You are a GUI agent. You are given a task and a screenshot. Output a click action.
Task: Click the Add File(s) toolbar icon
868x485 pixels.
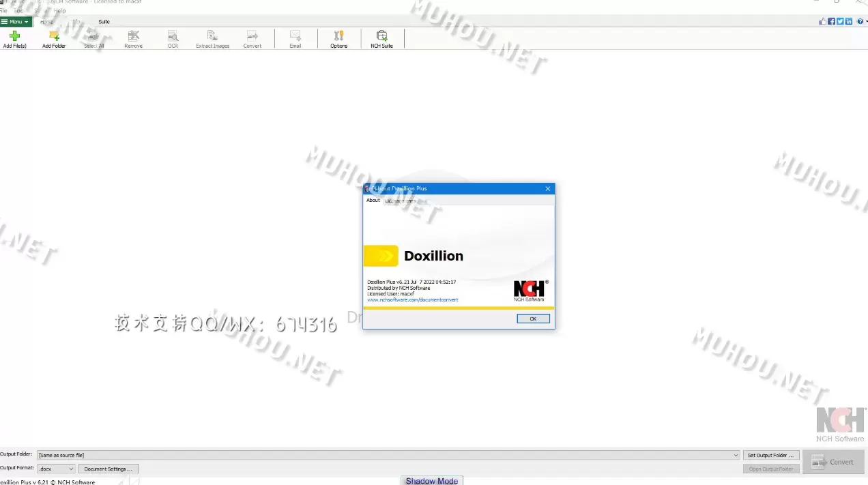14,38
